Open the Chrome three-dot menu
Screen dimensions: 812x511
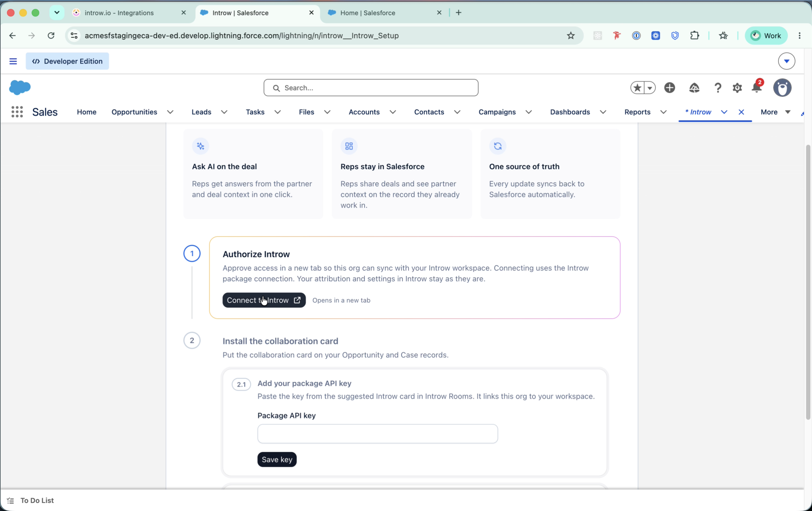tap(800, 35)
